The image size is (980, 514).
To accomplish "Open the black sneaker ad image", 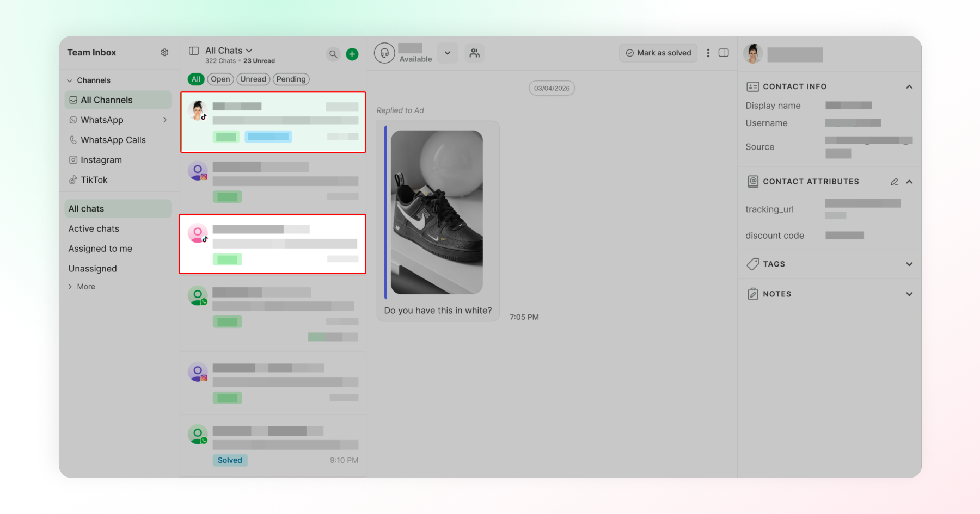I will (437, 212).
